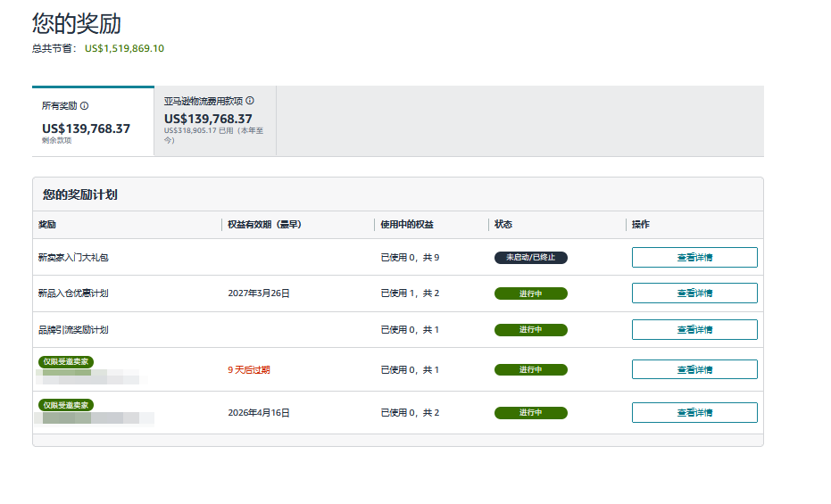Viewport: 831px width, 504px height.
Task: Click the 权益有效期（最早）column header
Action: coord(264,225)
